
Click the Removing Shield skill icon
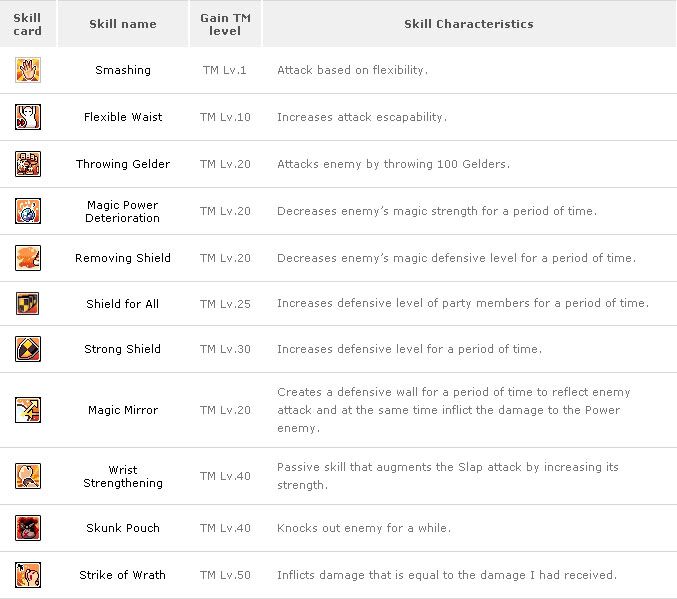coord(28,258)
